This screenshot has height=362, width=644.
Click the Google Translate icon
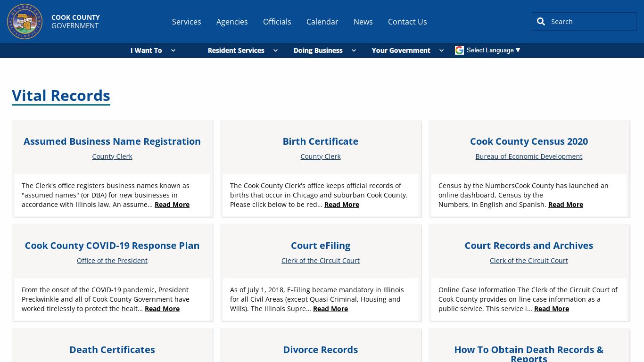[459, 50]
